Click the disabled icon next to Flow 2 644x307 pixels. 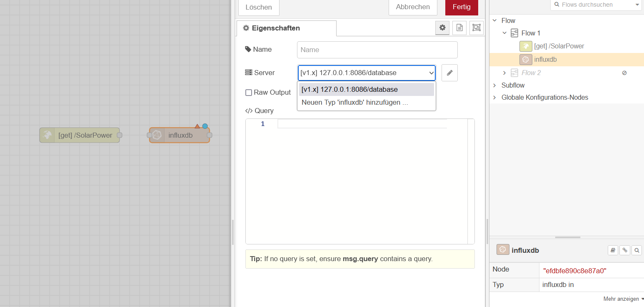[x=624, y=73]
